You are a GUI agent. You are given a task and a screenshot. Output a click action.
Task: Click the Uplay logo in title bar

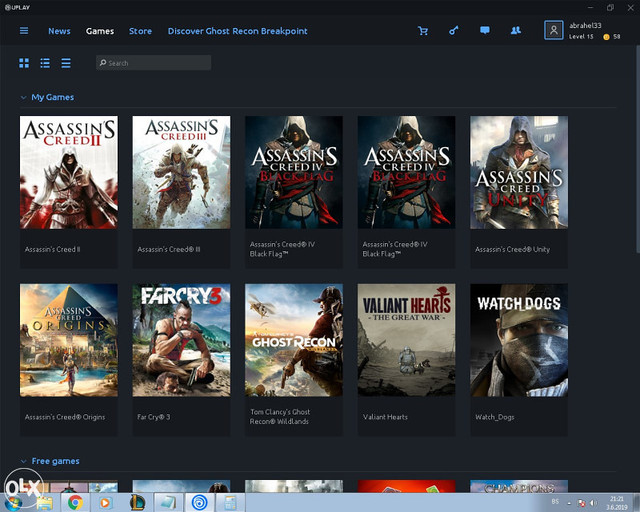[17, 7]
